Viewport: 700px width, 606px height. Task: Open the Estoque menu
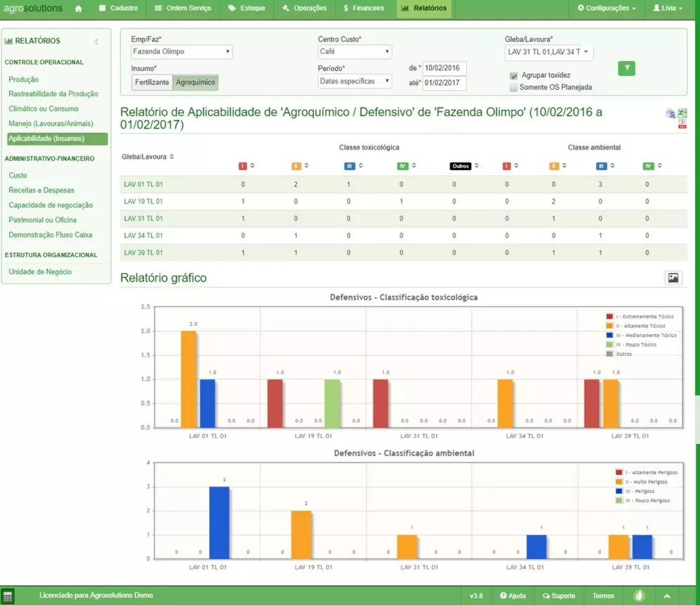(x=246, y=8)
